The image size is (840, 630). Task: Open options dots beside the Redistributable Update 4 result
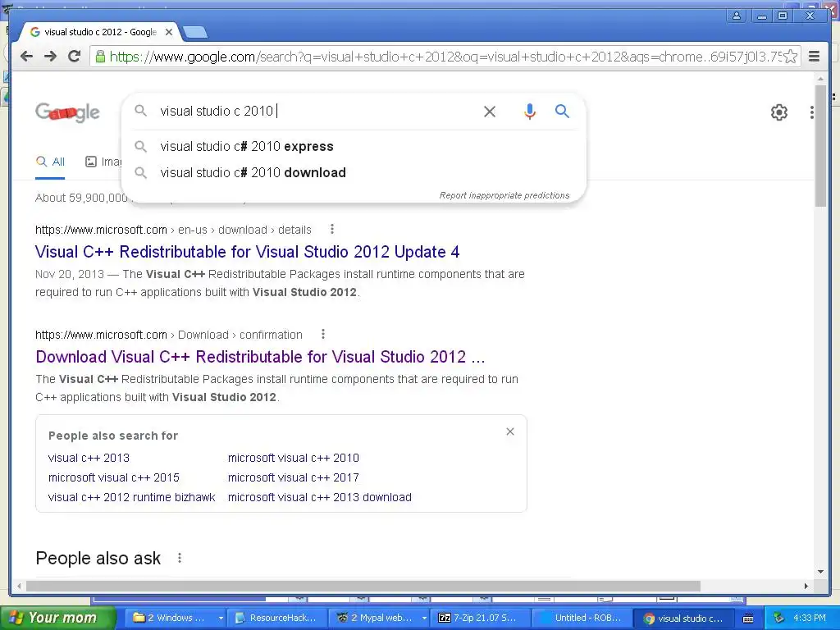pos(332,230)
